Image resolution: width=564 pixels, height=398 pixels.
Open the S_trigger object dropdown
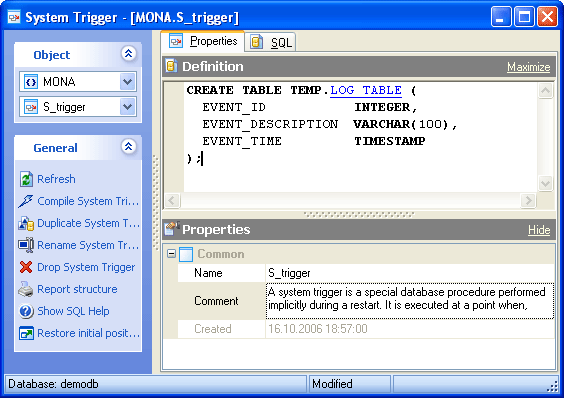(127, 107)
